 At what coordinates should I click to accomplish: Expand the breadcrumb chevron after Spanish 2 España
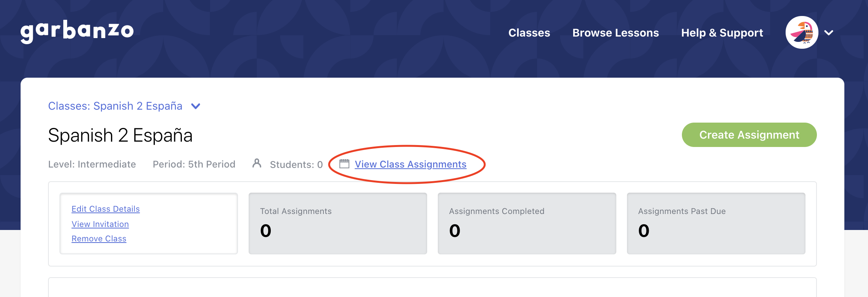coord(195,106)
